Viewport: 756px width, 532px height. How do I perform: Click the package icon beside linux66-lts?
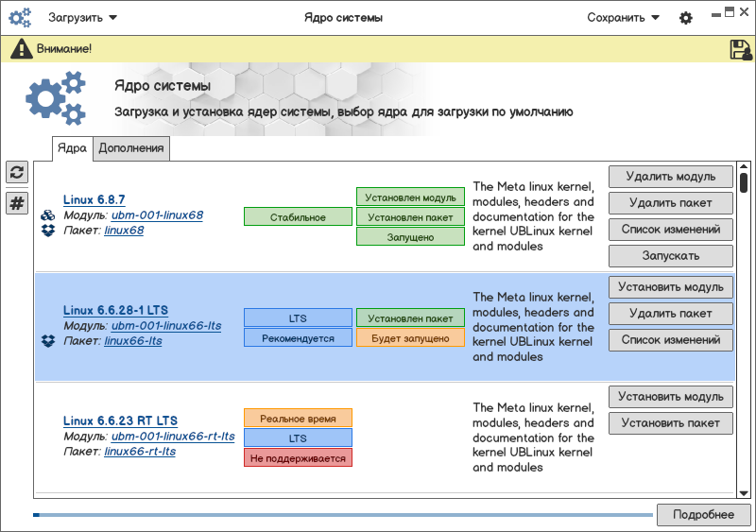click(x=48, y=341)
